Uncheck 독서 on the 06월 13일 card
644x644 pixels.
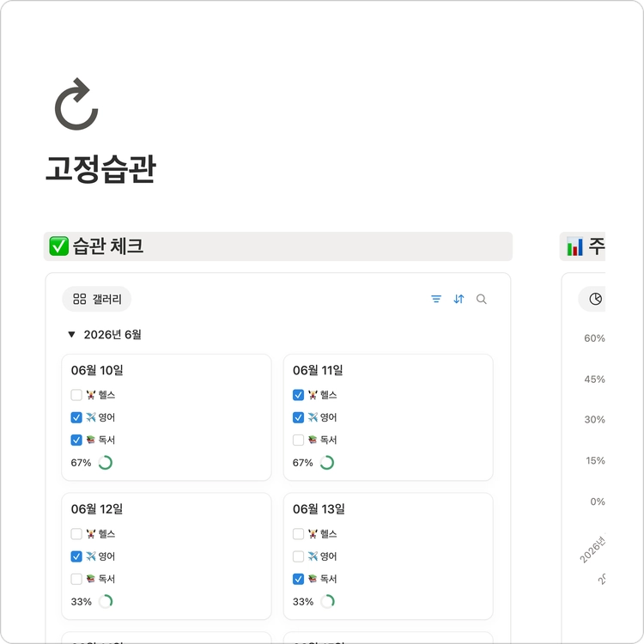click(298, 579)
